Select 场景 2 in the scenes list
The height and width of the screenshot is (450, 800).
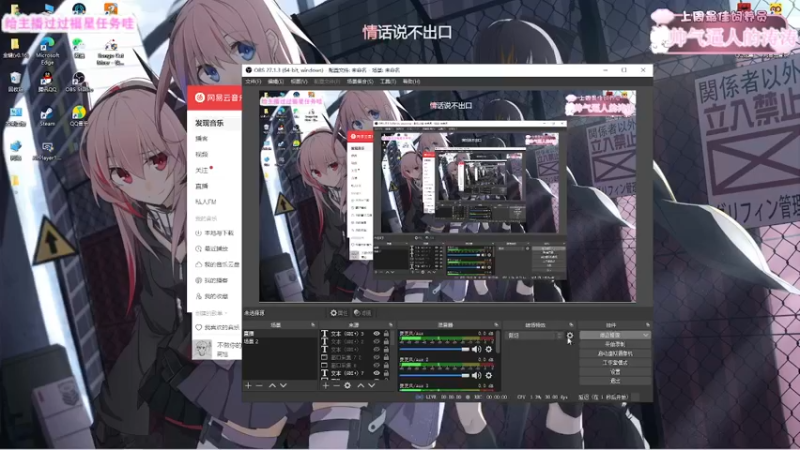coord(280,341)
